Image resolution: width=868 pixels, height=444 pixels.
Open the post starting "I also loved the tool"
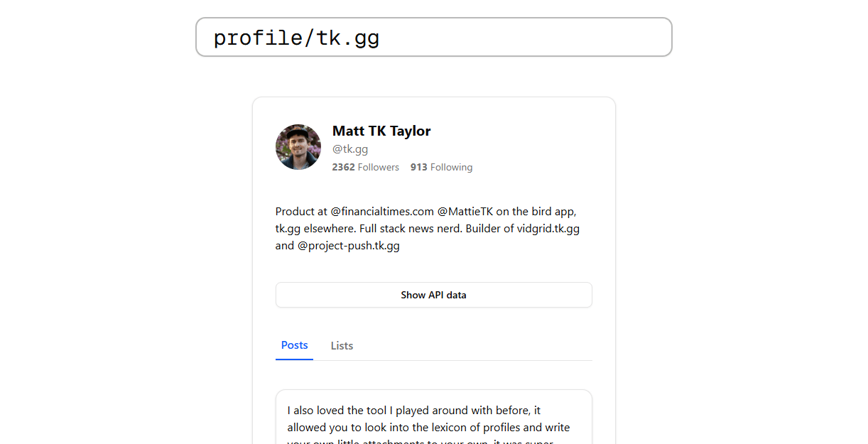(x=433, y=418)
